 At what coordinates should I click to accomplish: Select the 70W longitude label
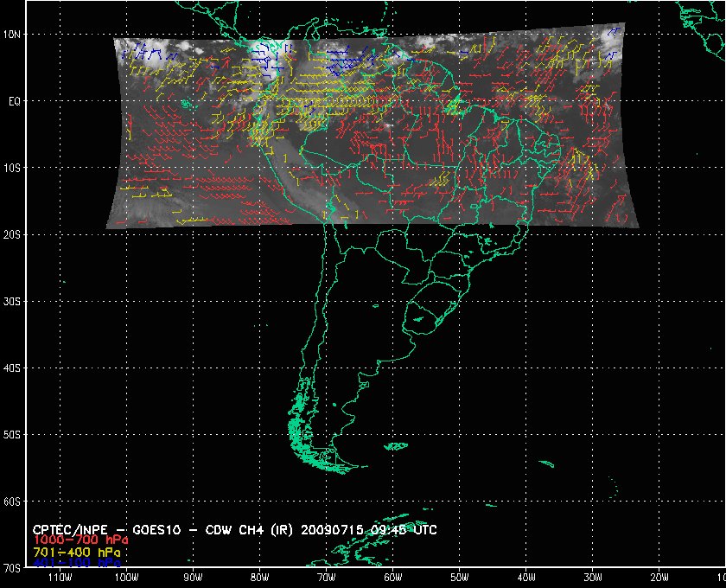(x=325, y=578)
